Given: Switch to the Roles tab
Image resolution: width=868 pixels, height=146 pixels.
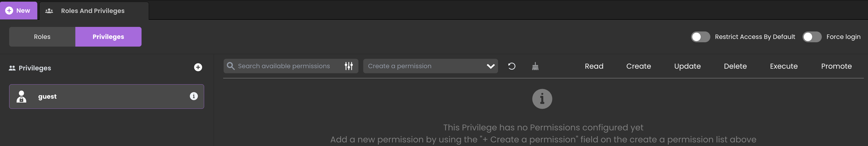Looking at the screenshot, I should pyautogui.click(x=42, y=37).
